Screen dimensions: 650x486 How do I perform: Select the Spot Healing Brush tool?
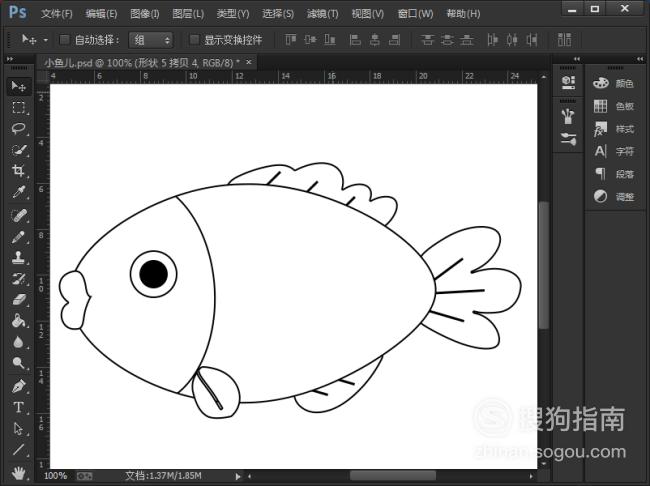[x=19, y=216]
